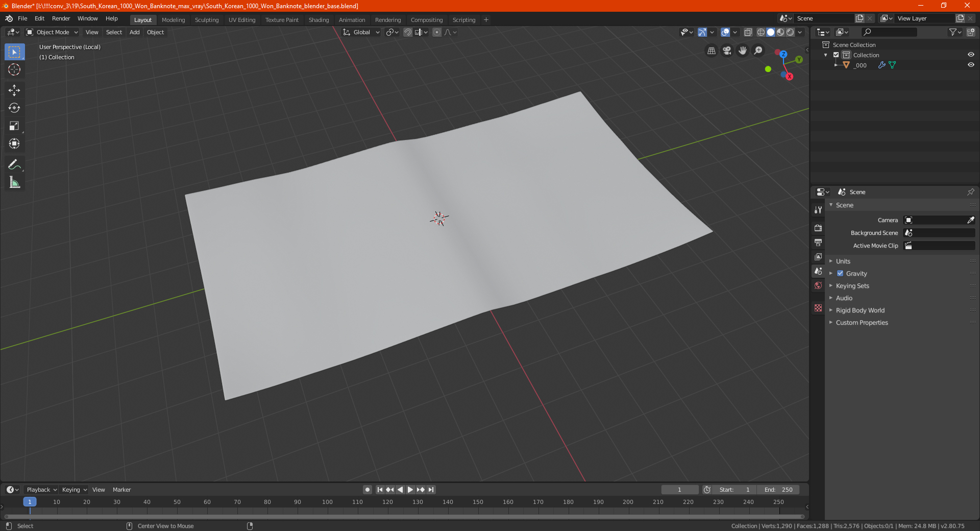This screenshot has height=531, width=980.
Task: Switch to material preview shading
Action: click(x=780, y=32)
